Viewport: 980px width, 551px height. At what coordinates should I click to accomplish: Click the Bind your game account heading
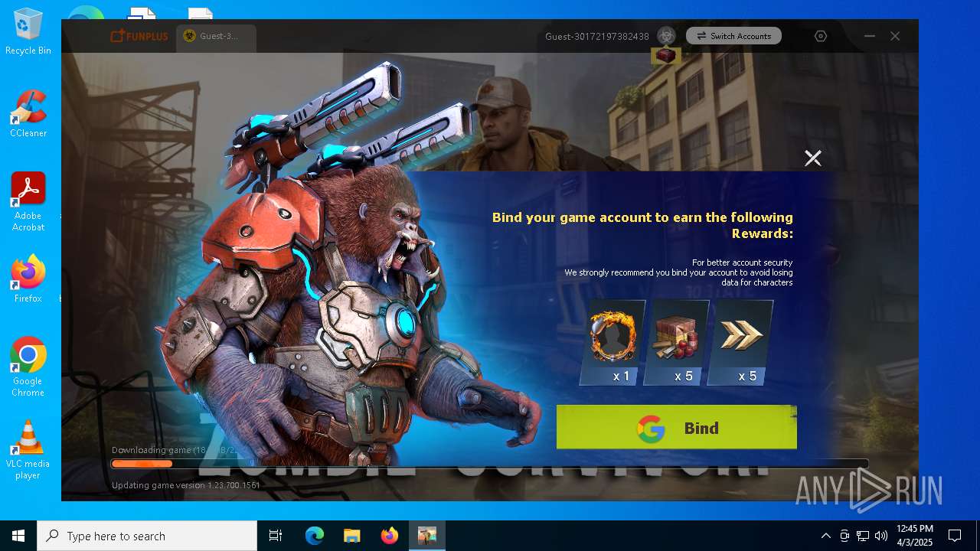tap(642, 225)
